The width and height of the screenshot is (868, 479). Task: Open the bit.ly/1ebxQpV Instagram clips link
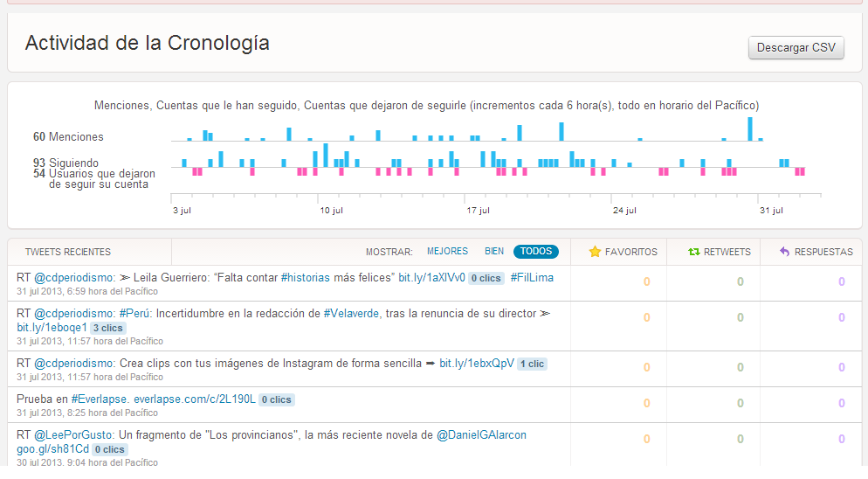(476, 364)
